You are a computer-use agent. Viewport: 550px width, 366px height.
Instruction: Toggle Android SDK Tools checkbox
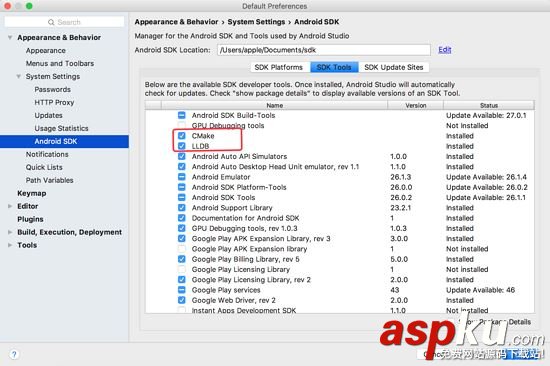[x=182, y=197]
